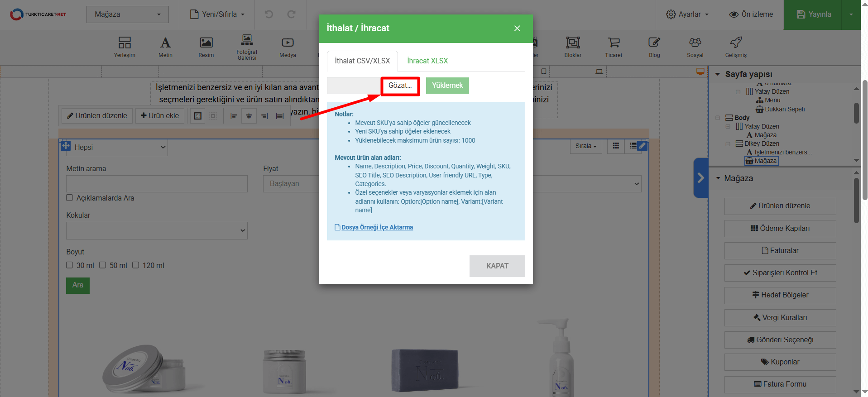Click the align right icon

264,116
